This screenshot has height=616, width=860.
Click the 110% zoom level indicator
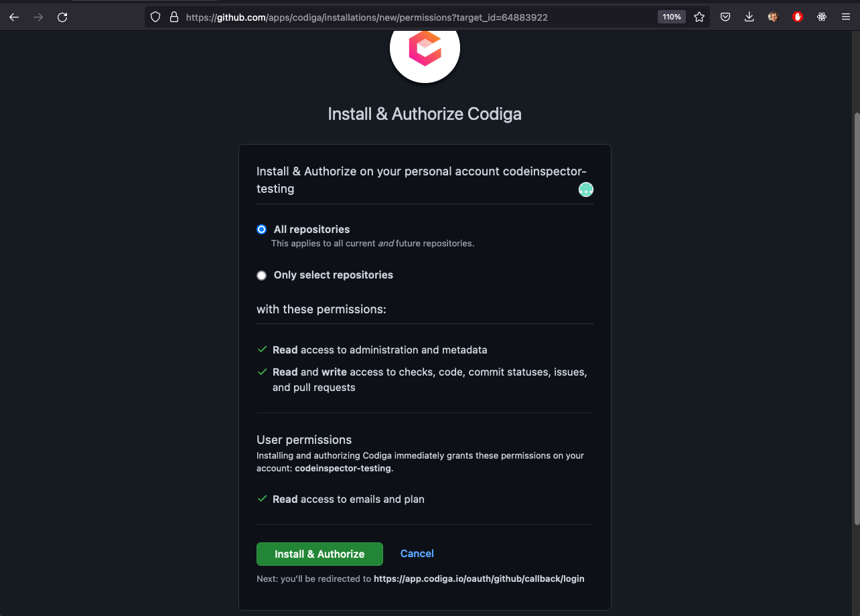click(x=671, y=17)
